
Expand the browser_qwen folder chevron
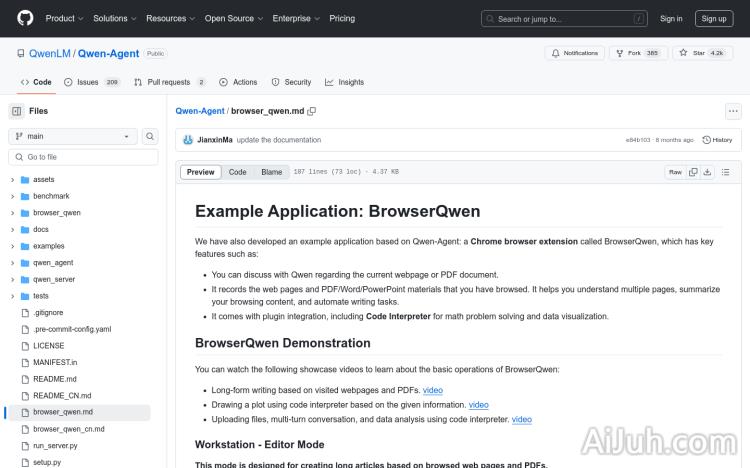pos(12,213)
